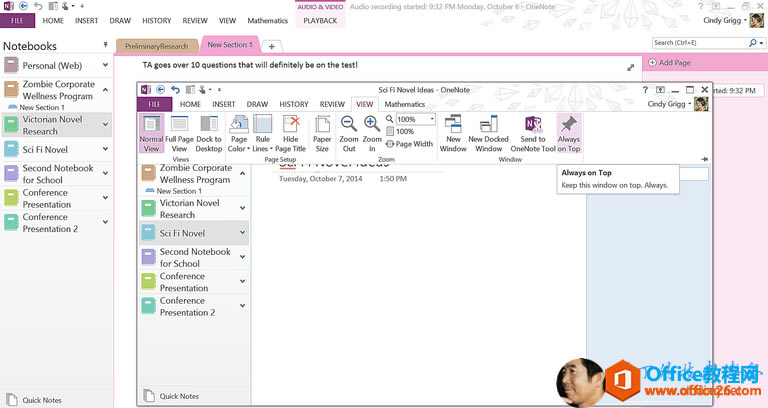Reset zoom with the 100% button
768x408 pixels.
tap(400, 131)
